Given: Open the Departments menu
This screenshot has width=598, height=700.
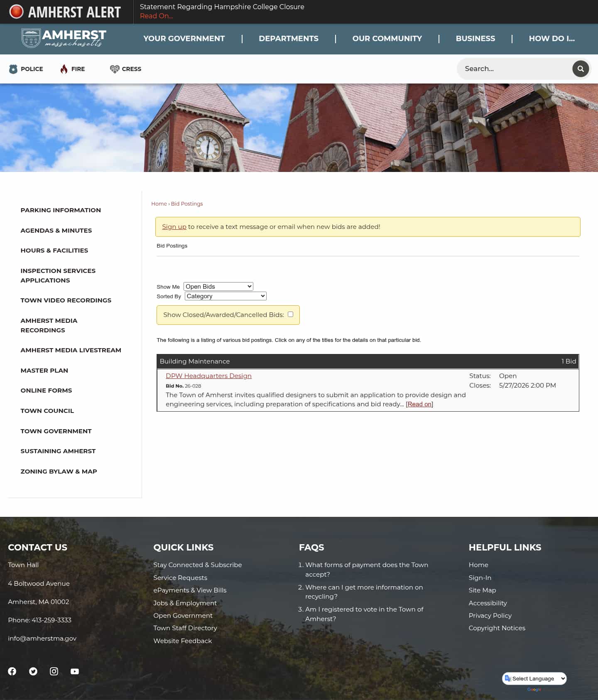Looking at the screenshot, I should click(289, 39).
